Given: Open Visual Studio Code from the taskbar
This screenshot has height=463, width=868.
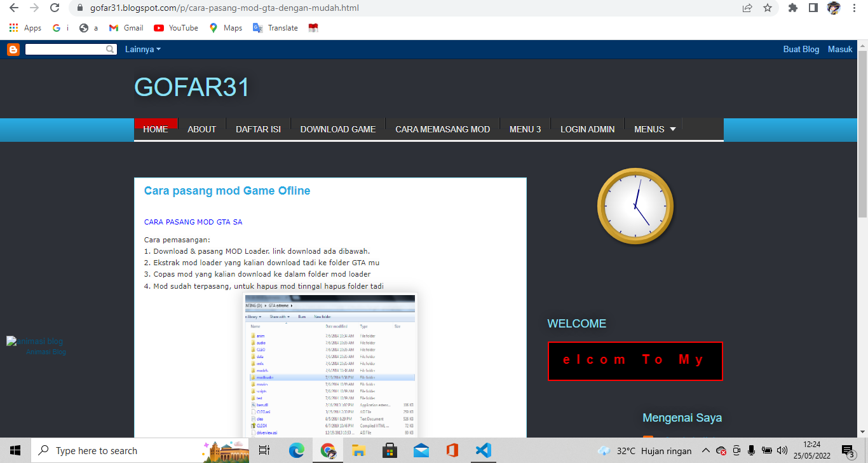Looking at the screenshot, I should point(484,450).
